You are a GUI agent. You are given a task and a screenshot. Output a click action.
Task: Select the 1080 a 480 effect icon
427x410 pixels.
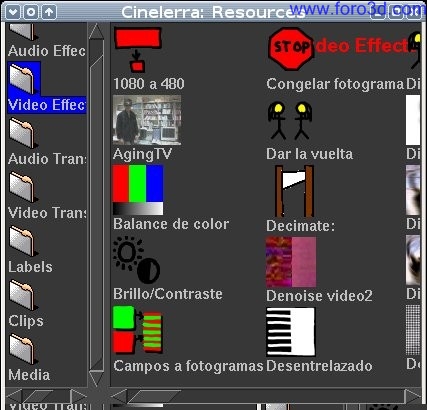tap(138, 50)
